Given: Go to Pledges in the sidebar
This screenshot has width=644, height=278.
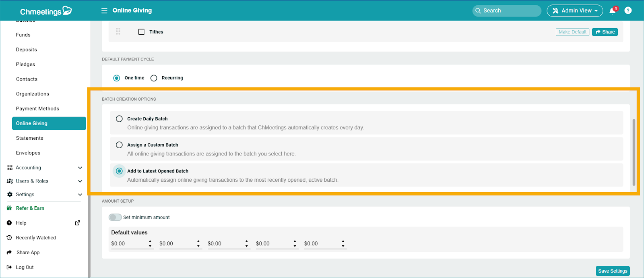Looking at the screenshot, I should point(25,64).
